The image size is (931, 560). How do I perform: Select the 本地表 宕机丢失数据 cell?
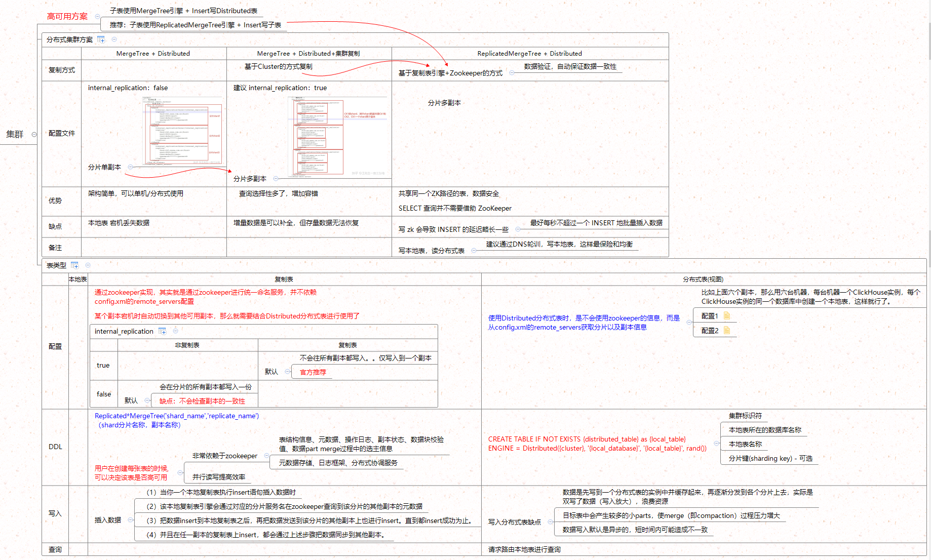(119, 223)
